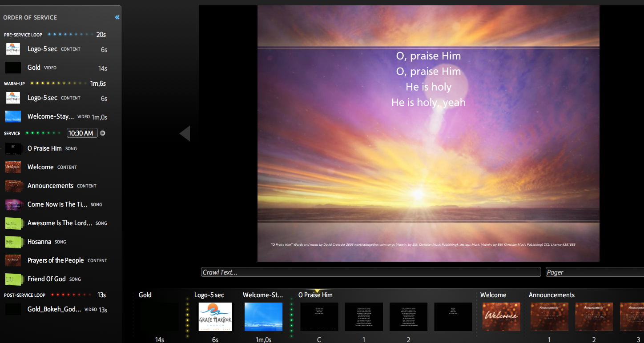This screenshot has width=644, height=343.
Task: Show the Gold slide thumbnail in filmstrip
Action: pos(158,317)
